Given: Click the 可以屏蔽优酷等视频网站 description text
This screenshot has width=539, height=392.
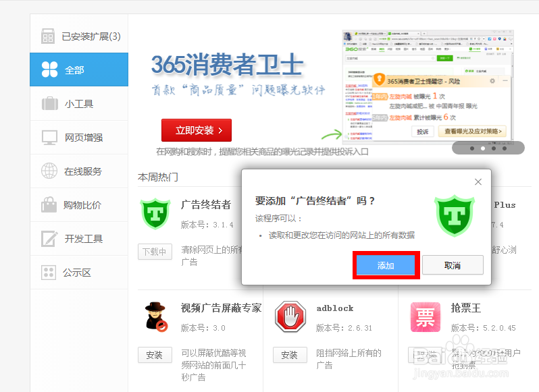Looking at the screenshot, I should [213, 365].
